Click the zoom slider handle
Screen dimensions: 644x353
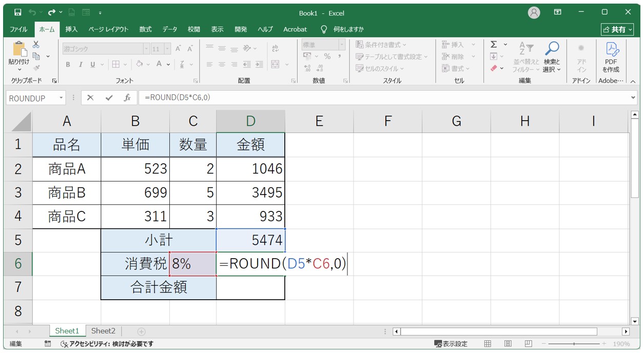point(574,344)
